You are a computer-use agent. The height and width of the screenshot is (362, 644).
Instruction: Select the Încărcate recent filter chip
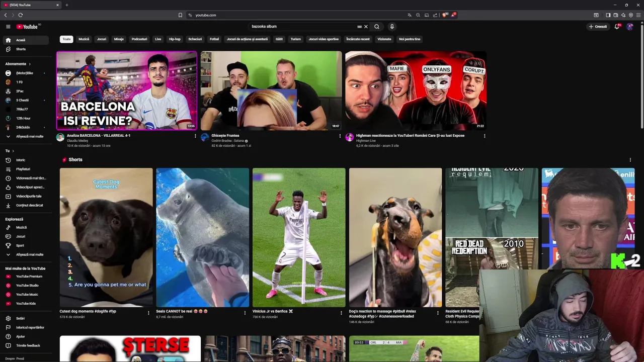pyautogui.click(x=358, y=39)
